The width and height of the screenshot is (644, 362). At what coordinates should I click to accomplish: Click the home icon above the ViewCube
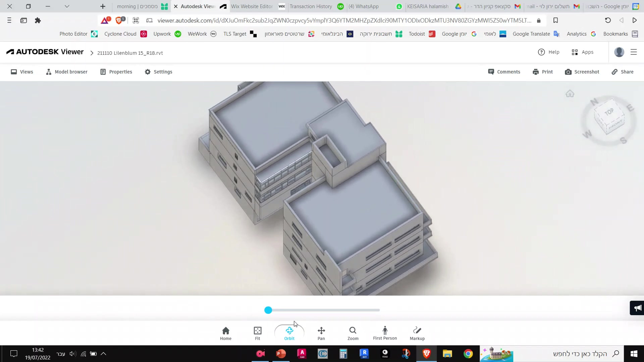(570, 94)
